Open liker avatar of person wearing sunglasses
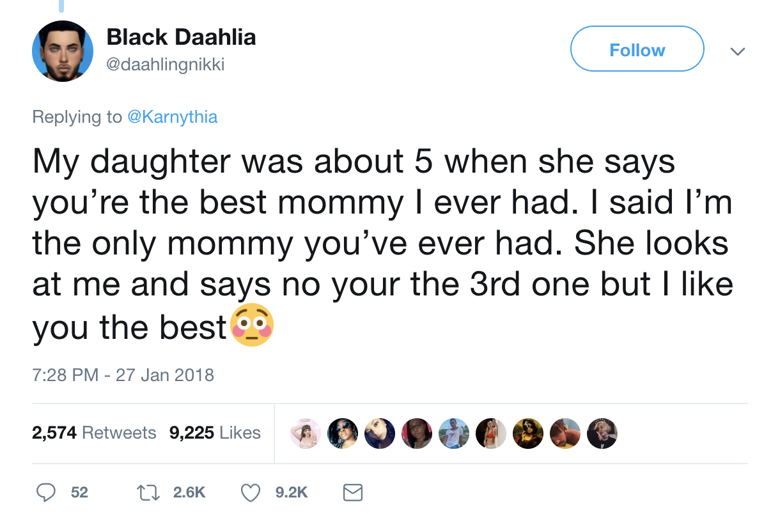This screenshot has height=532, width=780. click(x=343, y=434)
